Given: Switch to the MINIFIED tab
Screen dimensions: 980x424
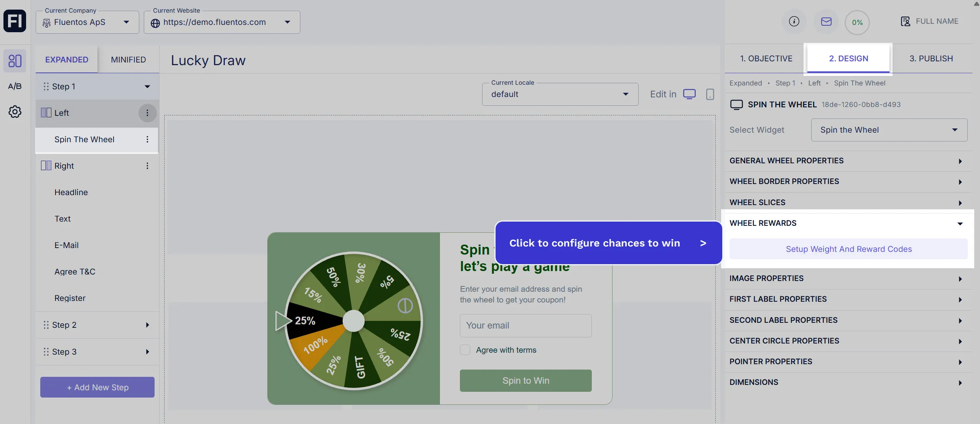Looking at the screenshot, I should (128, 60).
